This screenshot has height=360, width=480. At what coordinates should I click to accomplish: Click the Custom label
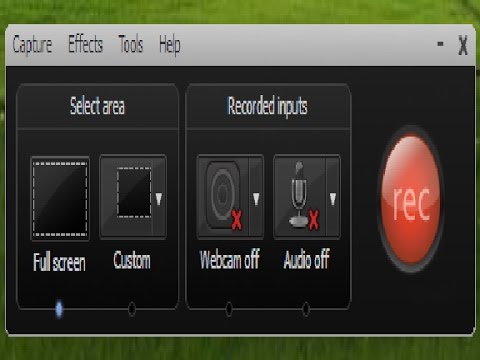pos(132,260)
